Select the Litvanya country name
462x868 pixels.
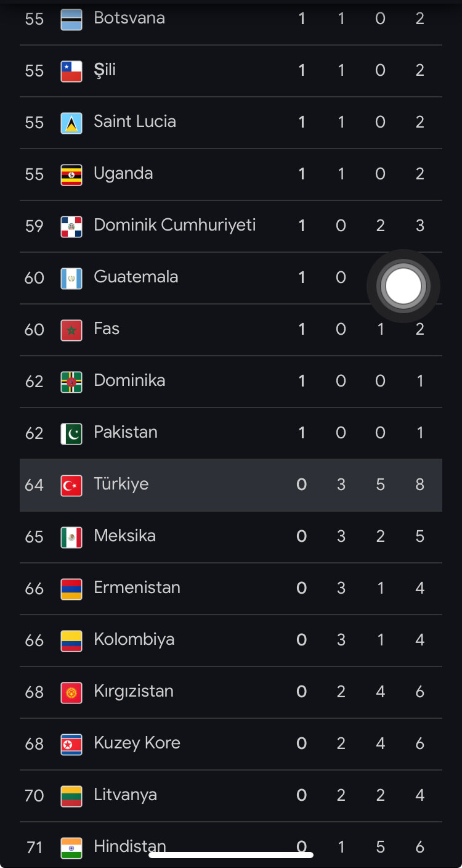point(125,795)
